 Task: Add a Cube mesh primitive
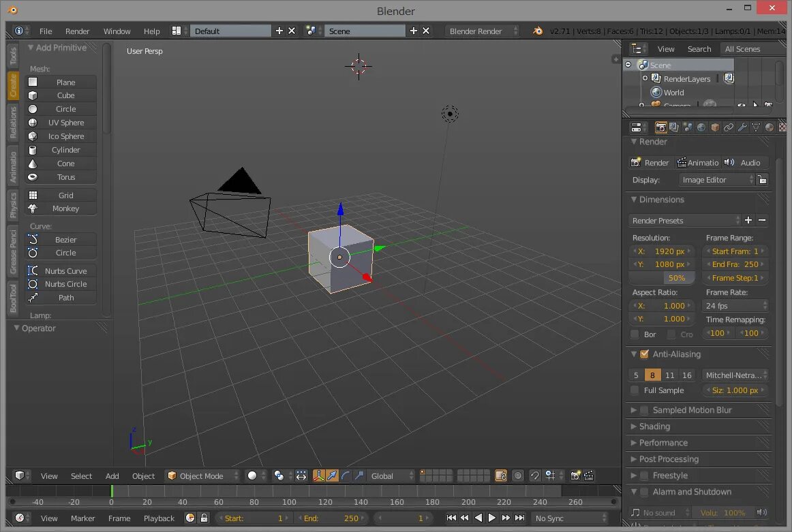click(61, 95)
